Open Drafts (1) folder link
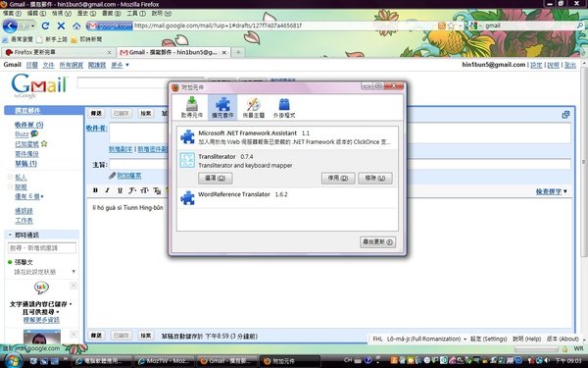Screen dimensions: 588x368 tap(25, 163)
